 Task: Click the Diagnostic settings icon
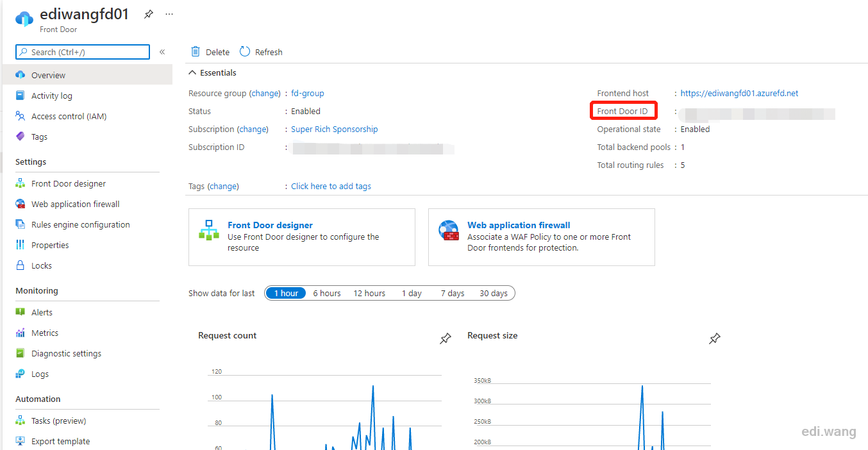(20, 353)
